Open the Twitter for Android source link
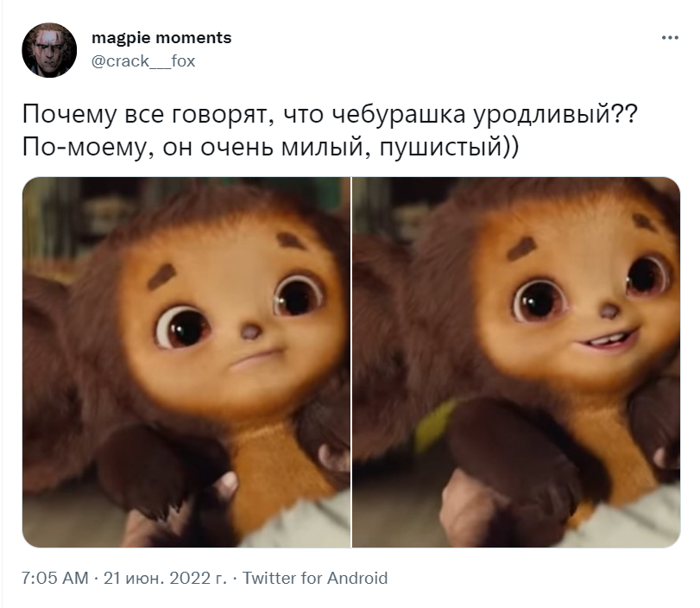700x608 pixels. pos(315,578)
